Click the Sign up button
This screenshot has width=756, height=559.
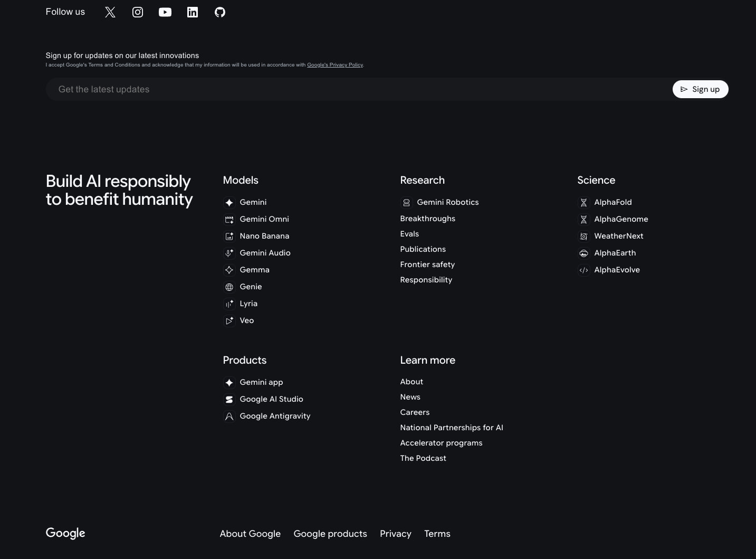click(700, 89)
